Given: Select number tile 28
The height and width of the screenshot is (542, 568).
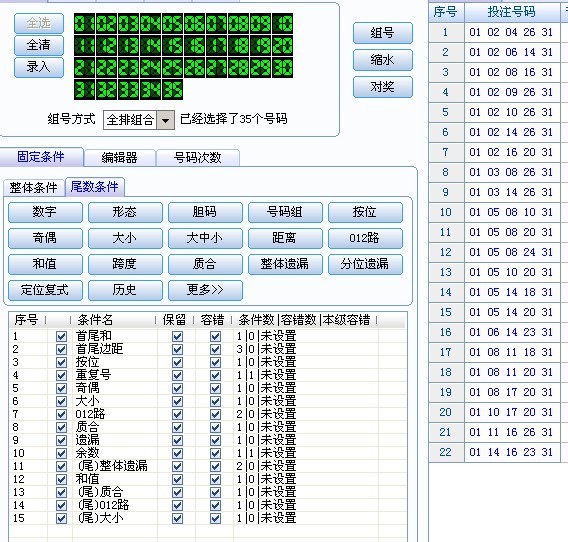Looking at the screenshot, I should pyautogui.click(x=239, y=68).
